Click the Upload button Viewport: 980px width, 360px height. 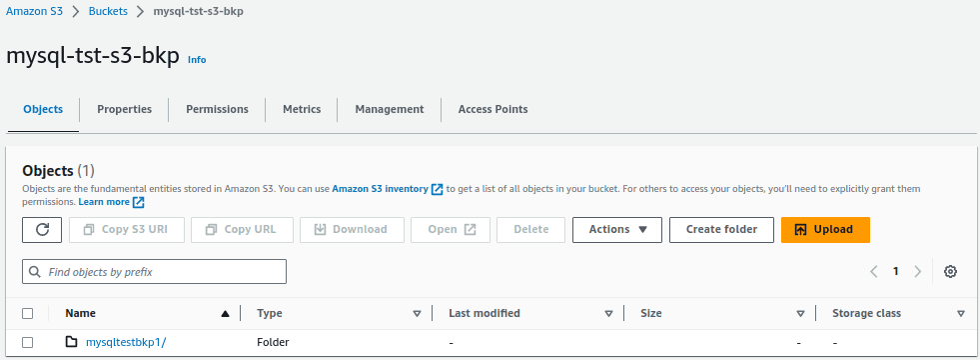coord(825,230)
